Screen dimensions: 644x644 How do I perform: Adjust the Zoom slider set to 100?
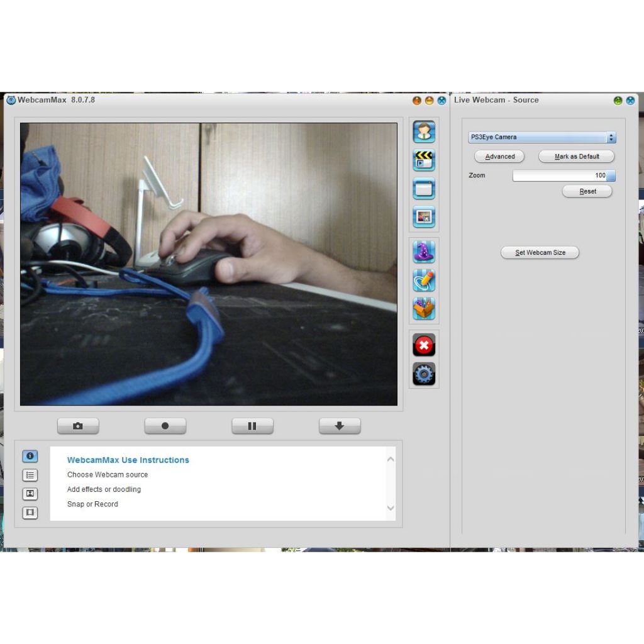(x=563, y=175)
